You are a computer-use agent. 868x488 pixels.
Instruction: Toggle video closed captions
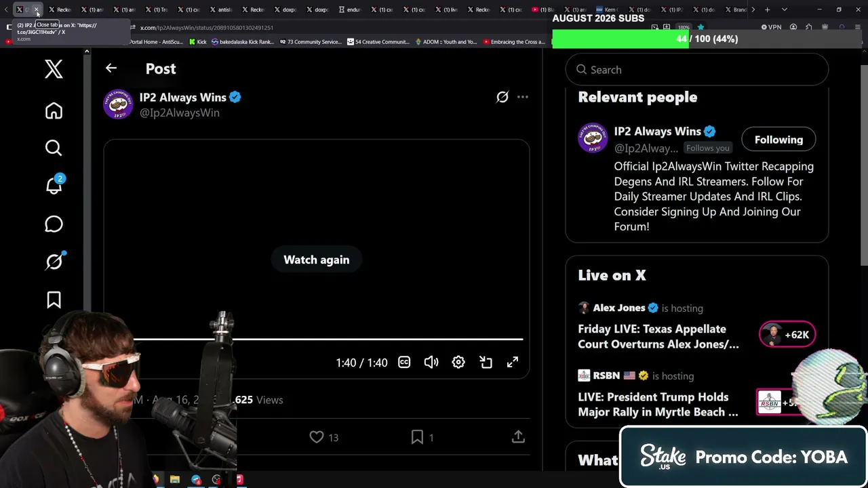[404, 363]
